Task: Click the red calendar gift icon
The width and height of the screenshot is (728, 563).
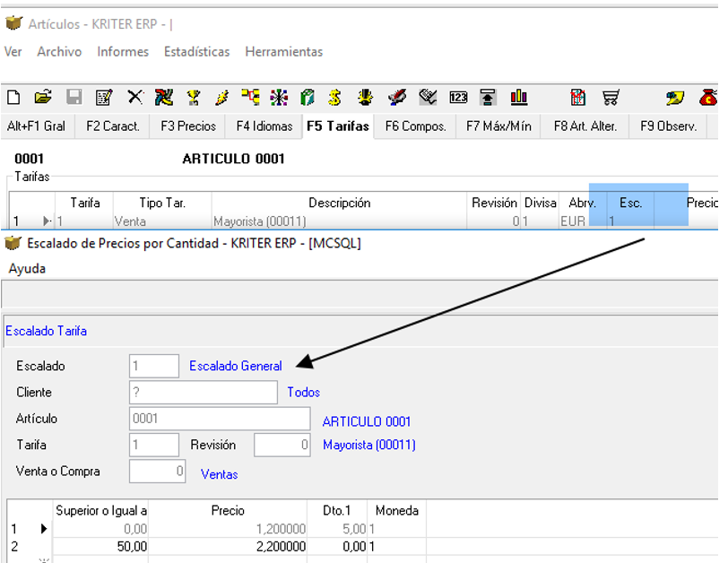Action: [577, 98]
